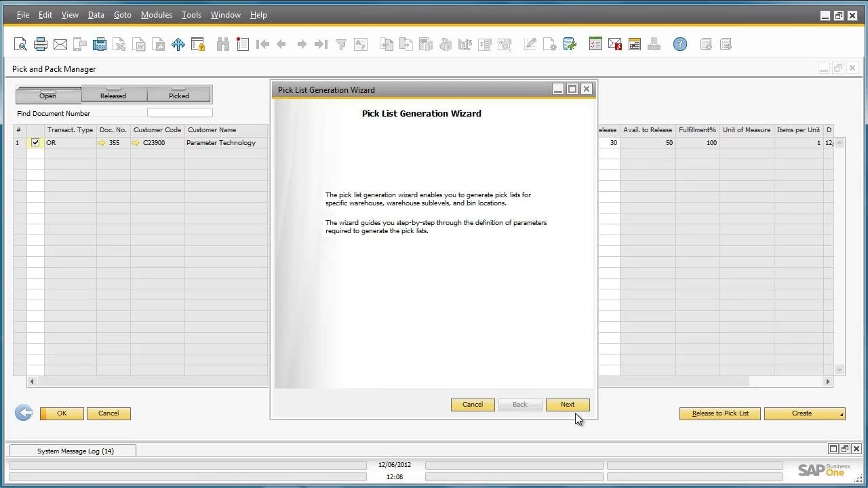The width and height of the screenshot is (868, 488).
Task: Select the Open tab
Action: tap(47, 94)
